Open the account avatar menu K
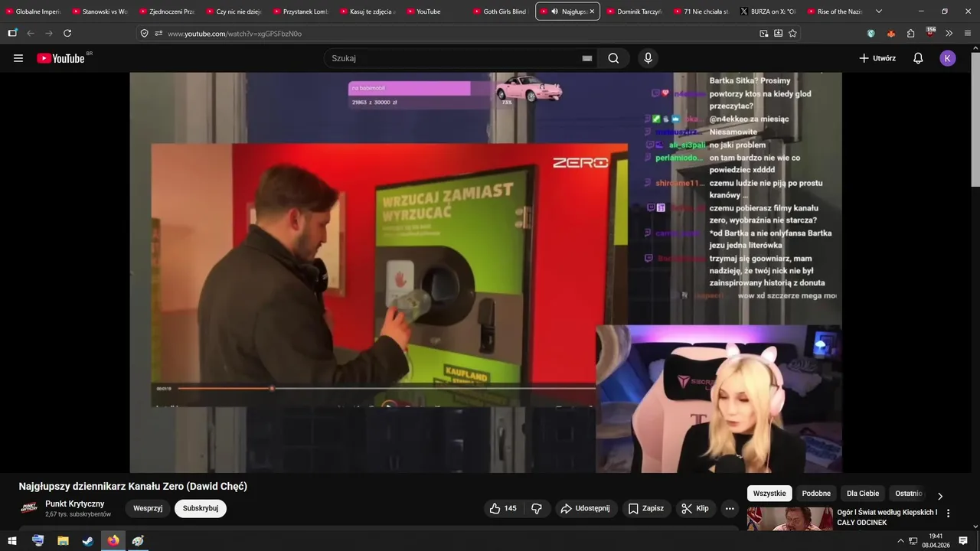Image resolution: width=980 pixels, height=551 pixels. pos(948,58)
